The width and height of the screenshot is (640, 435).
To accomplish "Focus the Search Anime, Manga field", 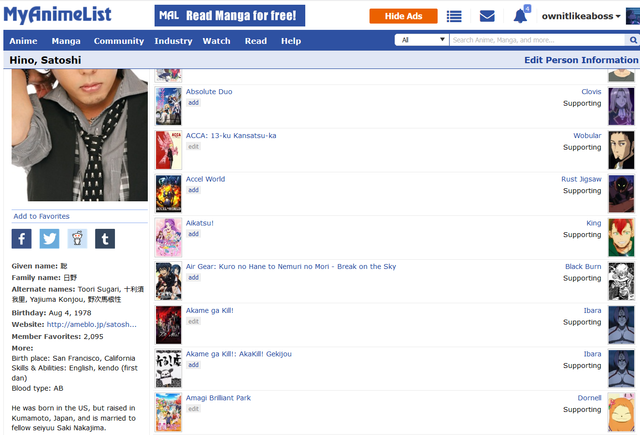I will [x=537, y=40].
